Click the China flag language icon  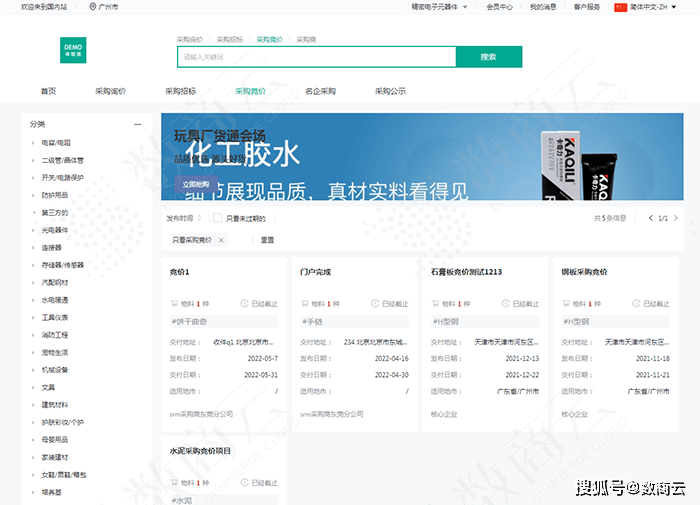click(621, 7)
